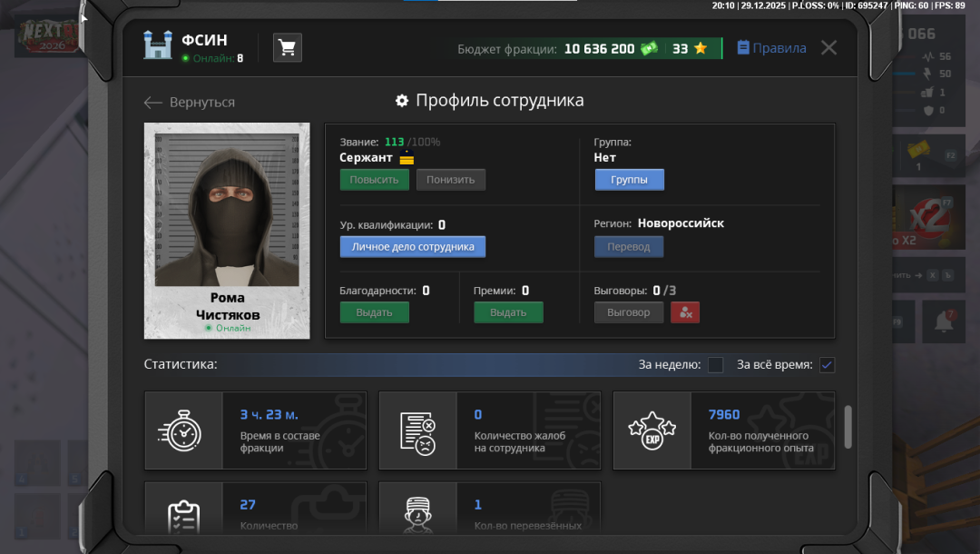Click the statistics panel vertical scrollbar
The height and width of the screenshot is (554, 980).
pos(848,427)
